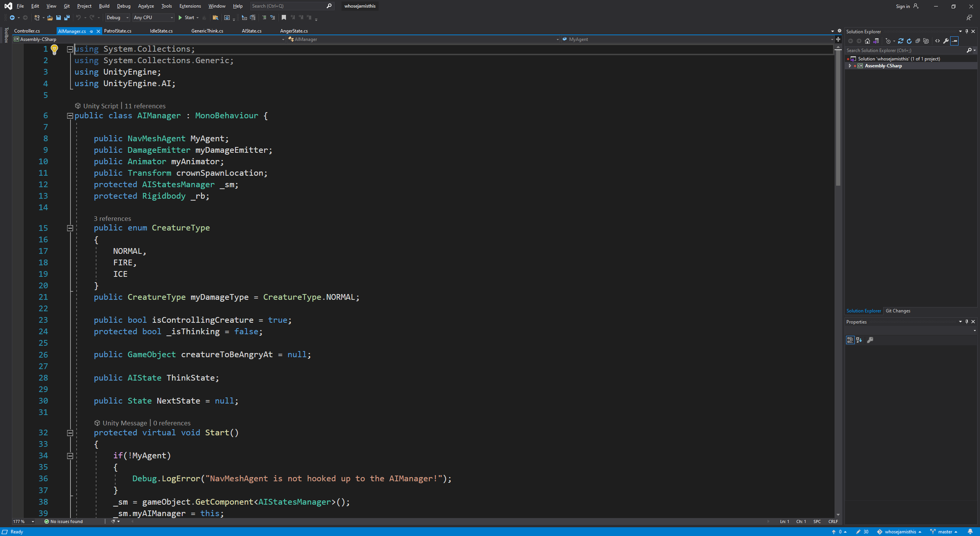Click Sign in link at top right
The height and width of the screenshot is (536, 980).
click(x=902, y=6)
